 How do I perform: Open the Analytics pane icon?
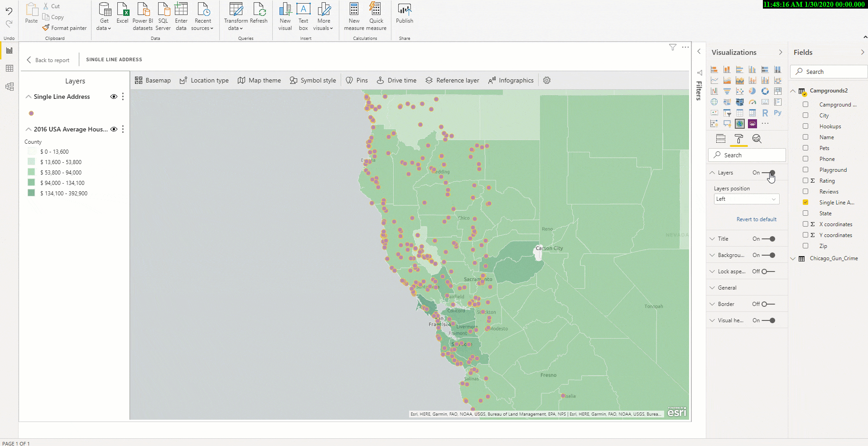(757, 139)
